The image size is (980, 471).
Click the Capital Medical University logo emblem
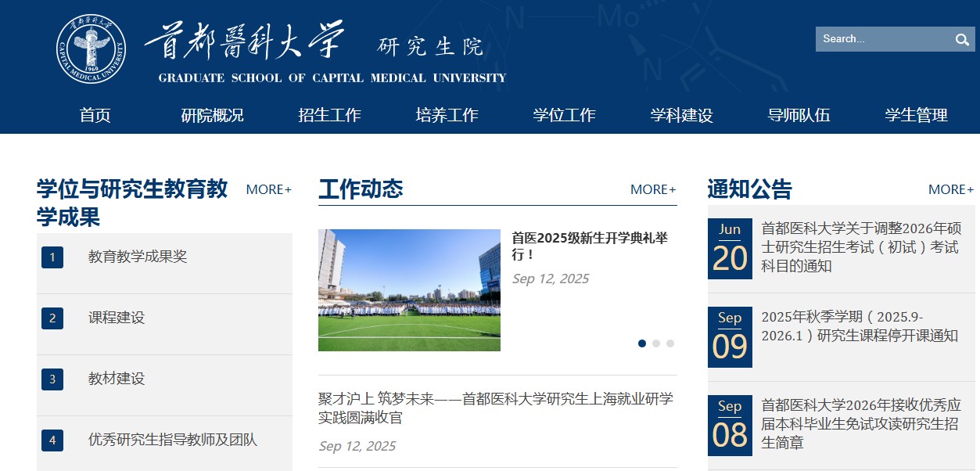coord(91,49)
